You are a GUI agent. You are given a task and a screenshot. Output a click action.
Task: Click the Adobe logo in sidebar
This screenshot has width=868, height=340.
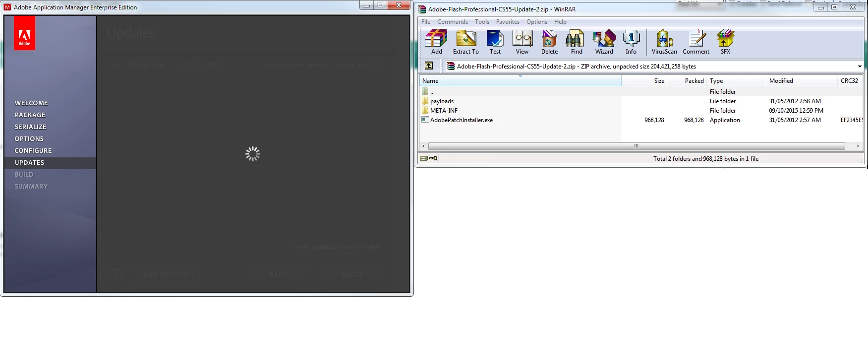click(24, 33)
